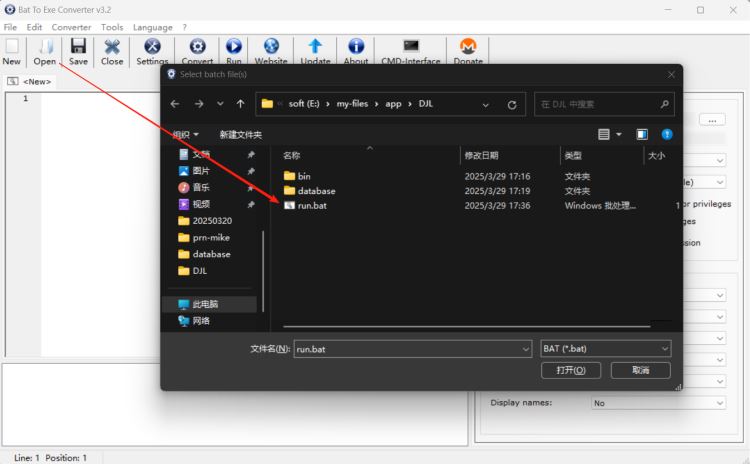Go up one folder level

240,104
